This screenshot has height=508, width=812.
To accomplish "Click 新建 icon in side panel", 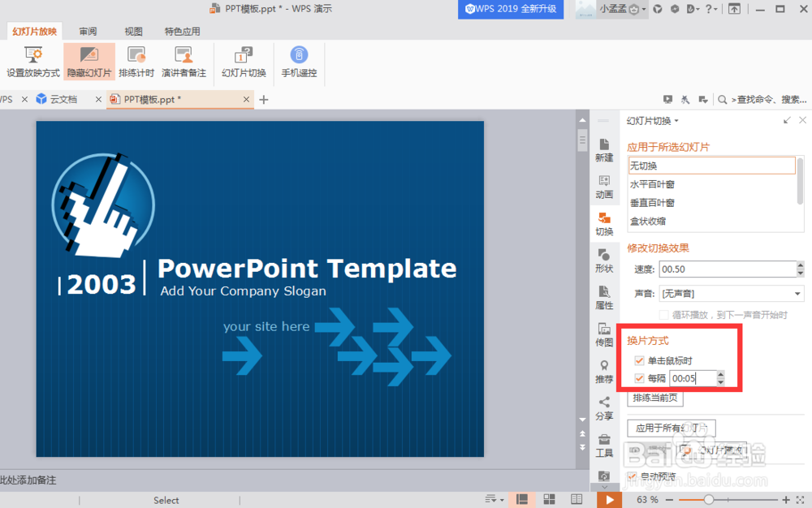I will click(x=604, y=150).
